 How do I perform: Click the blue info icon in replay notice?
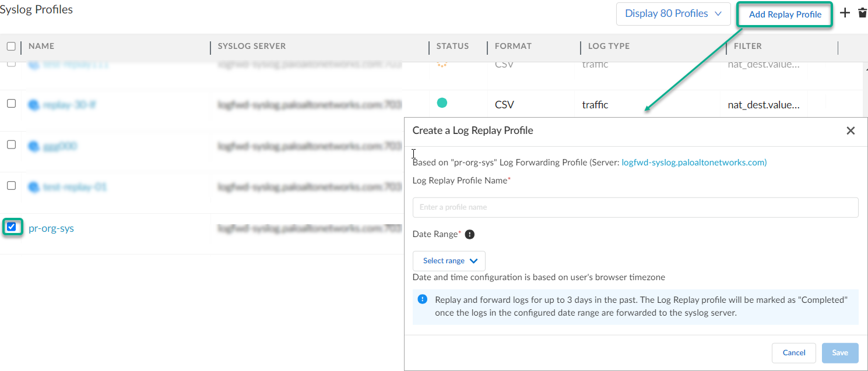point(423,299)
